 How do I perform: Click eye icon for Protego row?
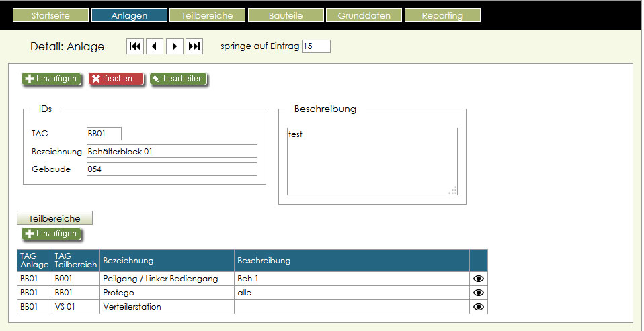click(479, 293)
